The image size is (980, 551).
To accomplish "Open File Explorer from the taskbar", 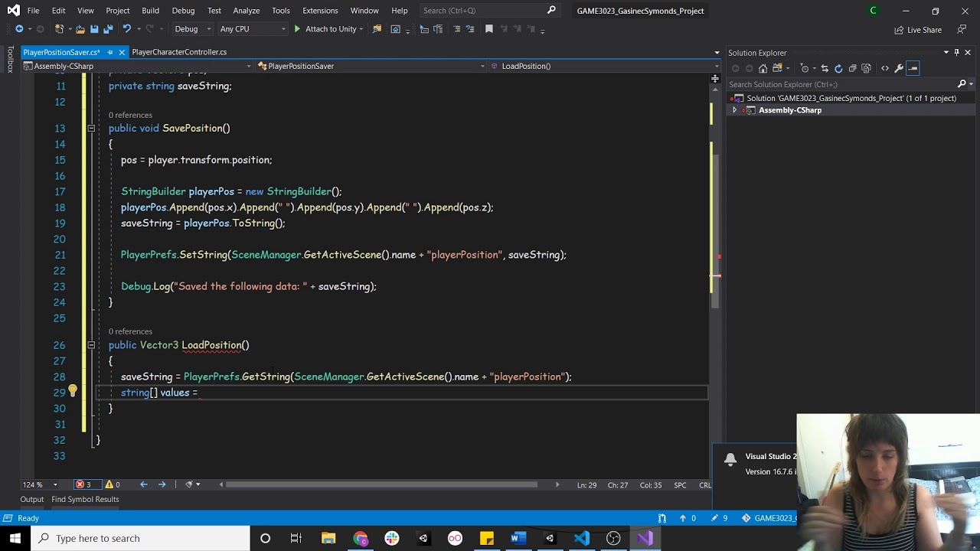I will [328, 538].
